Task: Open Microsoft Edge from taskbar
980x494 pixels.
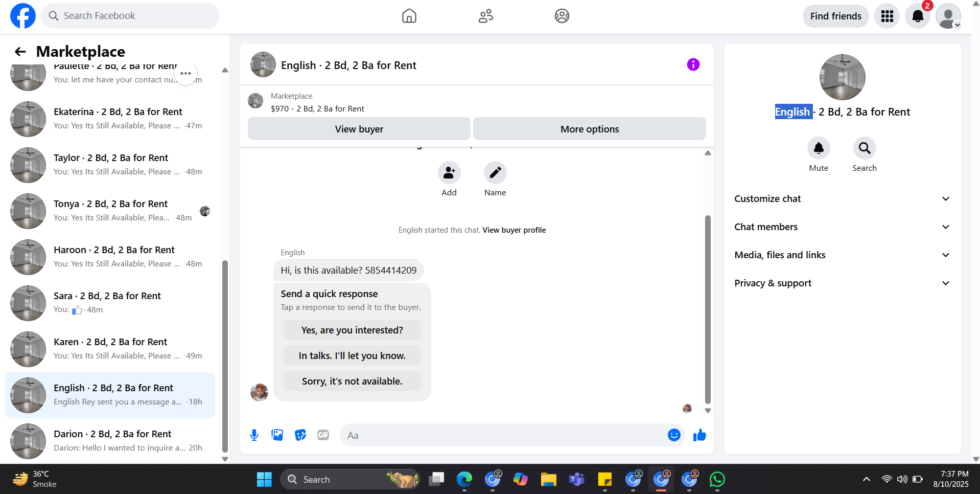Action: coord(464,480)
